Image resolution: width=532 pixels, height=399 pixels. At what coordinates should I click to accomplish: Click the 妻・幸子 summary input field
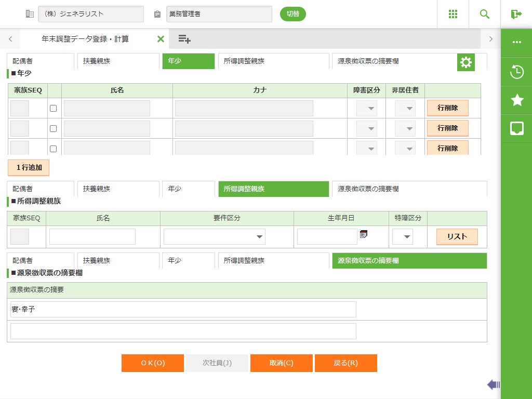coord(183,309)
